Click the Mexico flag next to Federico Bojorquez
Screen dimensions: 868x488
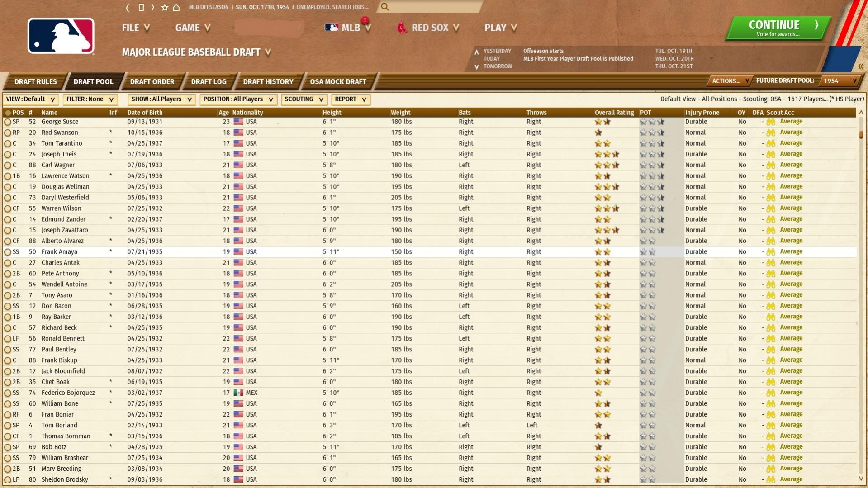pyautogui.click(x=238, y=393)
